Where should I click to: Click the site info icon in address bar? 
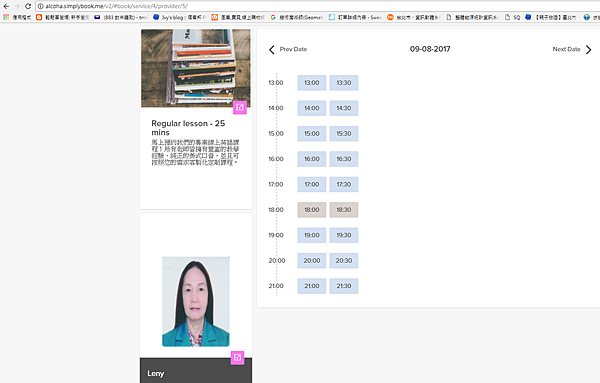click(x=41, y=6)
